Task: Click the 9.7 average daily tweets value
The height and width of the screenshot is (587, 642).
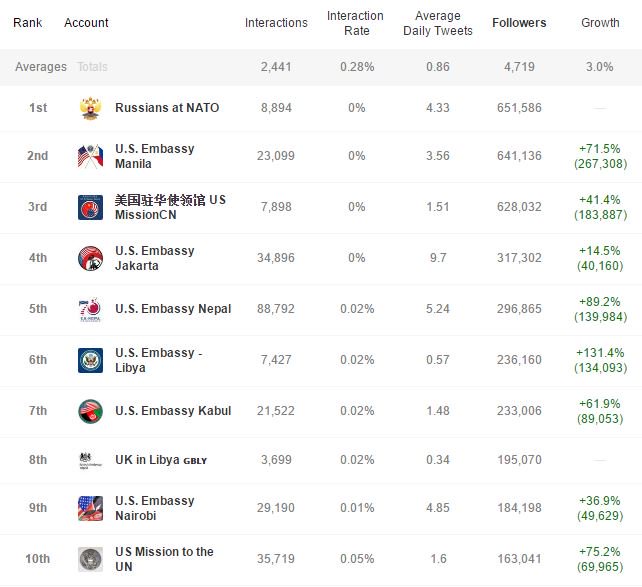Action: (x=438, y=257)
